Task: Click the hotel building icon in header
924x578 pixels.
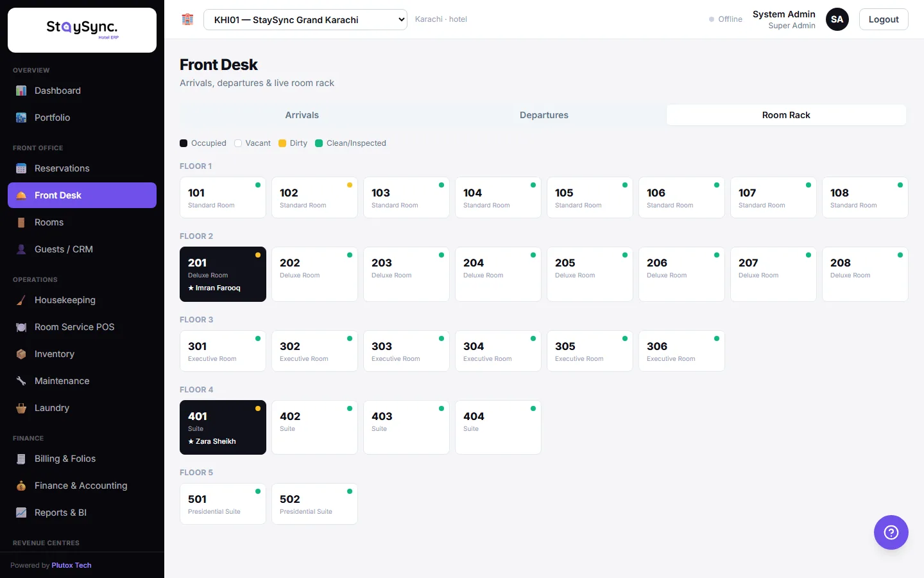Action: pyautogui.click(x=187, y=19)
